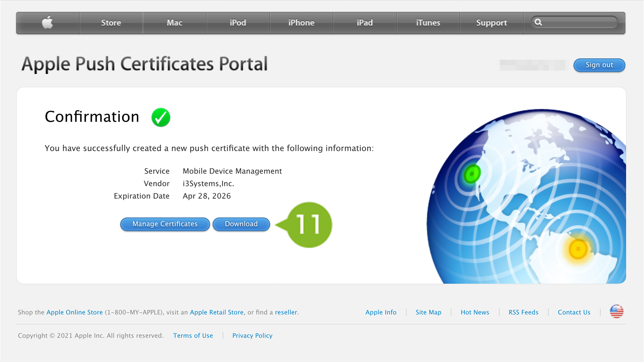
Task: Open the RSS Feeds footer link
Action: (523, 312)
